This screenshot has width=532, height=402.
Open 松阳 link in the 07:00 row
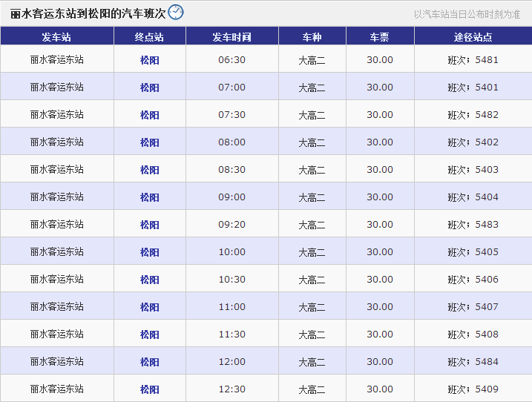(150, 88)
